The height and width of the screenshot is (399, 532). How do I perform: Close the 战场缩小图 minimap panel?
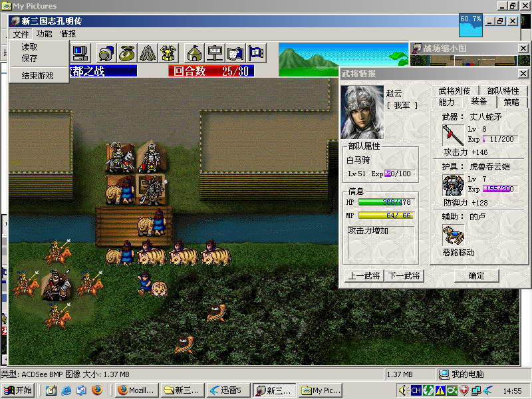point(523,49)
